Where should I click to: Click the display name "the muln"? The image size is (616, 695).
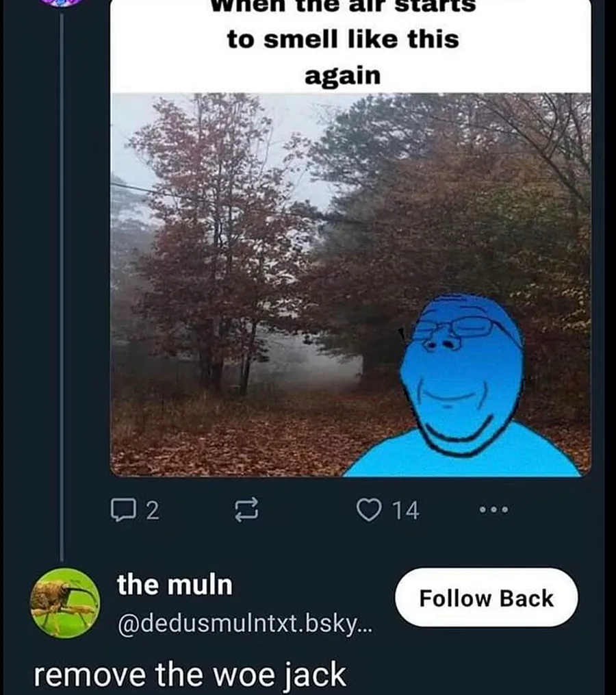pos(175,585)
